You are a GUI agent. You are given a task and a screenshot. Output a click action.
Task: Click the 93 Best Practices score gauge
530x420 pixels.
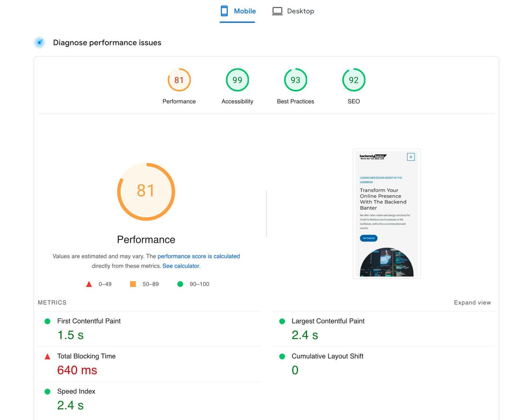[x=295, y=80]
